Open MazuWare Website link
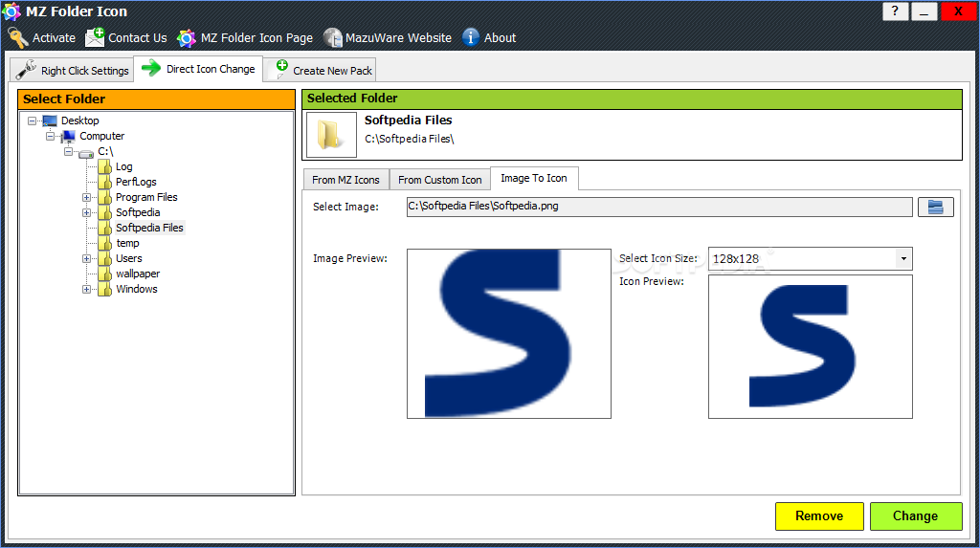This screenshot has height=548, width=980. 398,38
